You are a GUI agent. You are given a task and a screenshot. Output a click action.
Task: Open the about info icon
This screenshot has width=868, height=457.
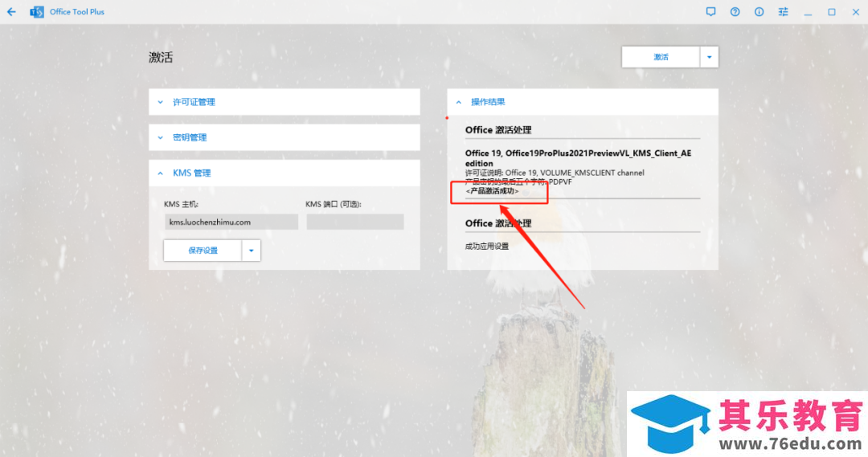759,11
